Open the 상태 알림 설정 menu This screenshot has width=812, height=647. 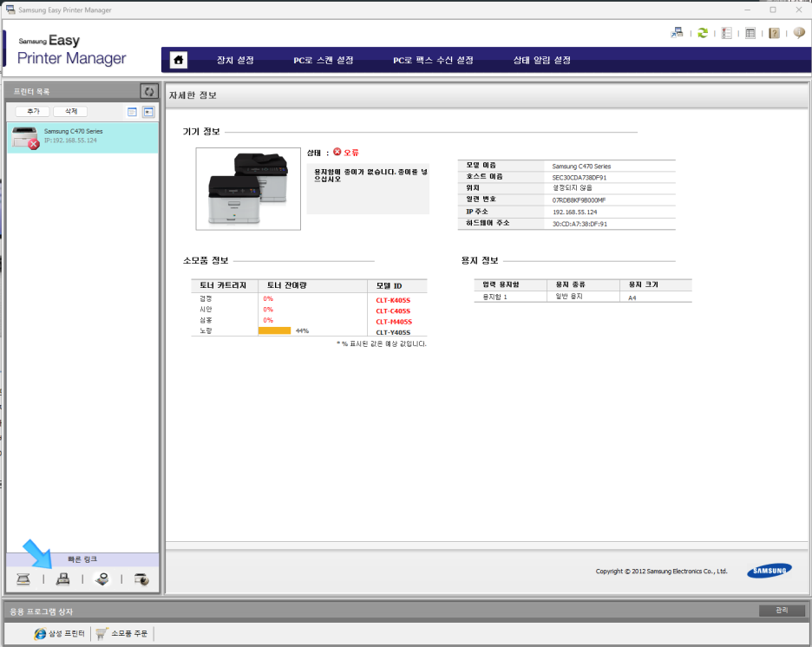click(x=541, y=60)
